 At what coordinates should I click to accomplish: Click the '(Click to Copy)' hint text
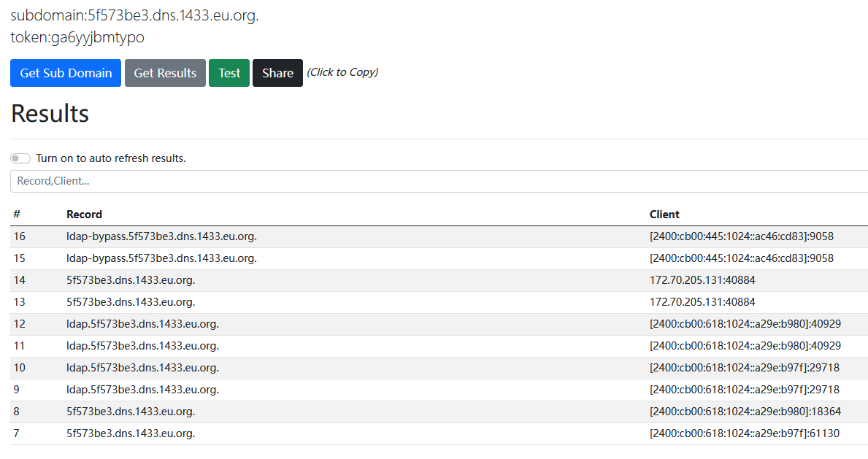click(342, 72)
